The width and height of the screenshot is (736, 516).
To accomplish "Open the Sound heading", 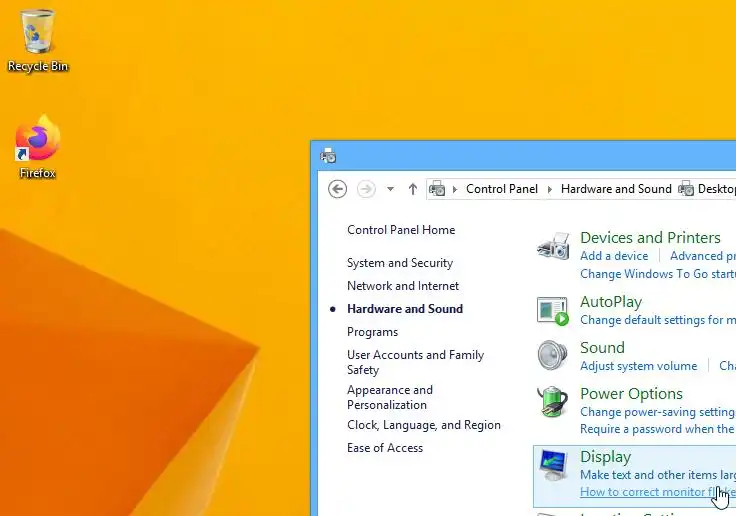I will (x=602, y=347).
